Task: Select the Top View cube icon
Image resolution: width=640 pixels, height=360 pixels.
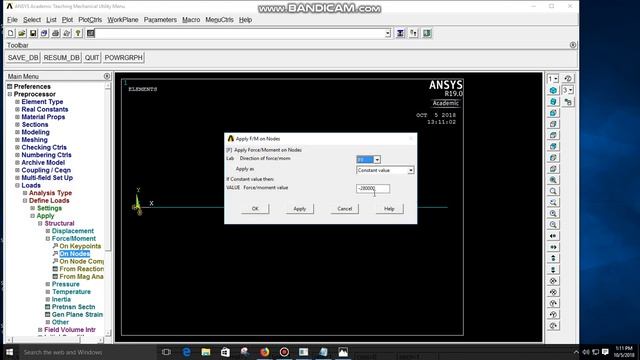Action: click(553, 135)
